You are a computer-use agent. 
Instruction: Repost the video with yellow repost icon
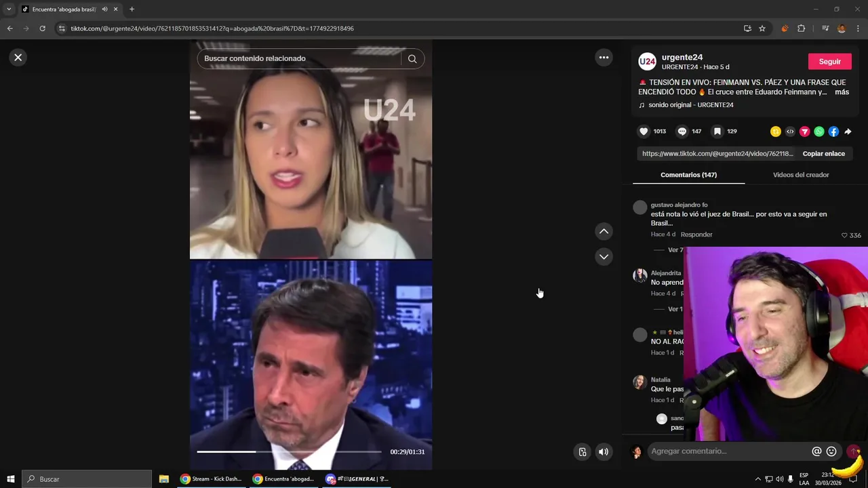click(x=776, y=131)
